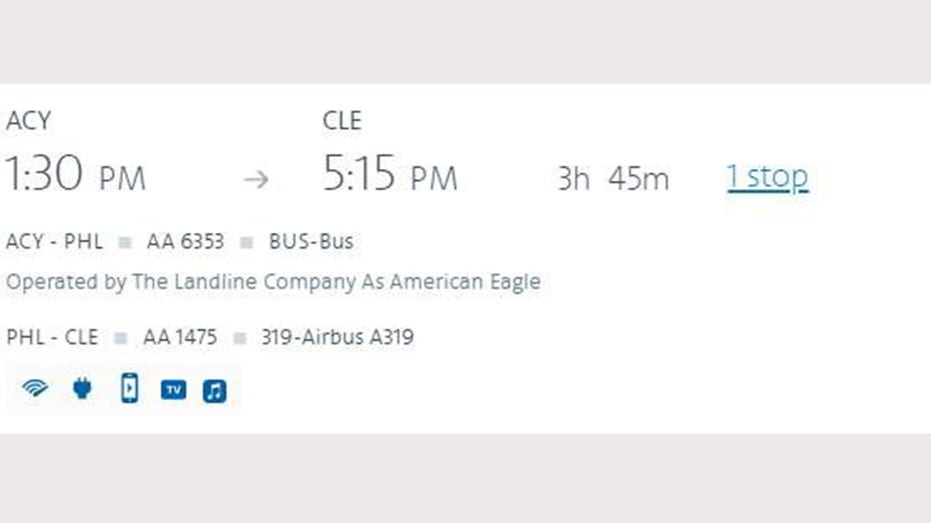
Task: Click flight number AA 1475
Action: (x=180, y=337)
